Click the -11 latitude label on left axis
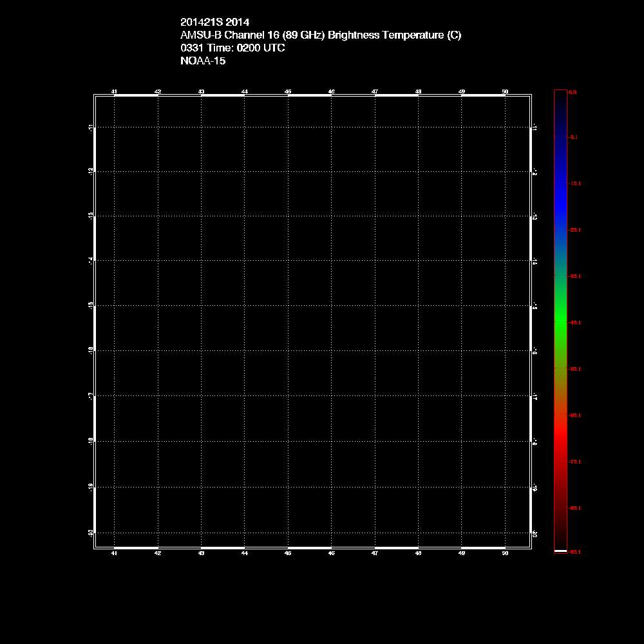Screen dimensions: 644x644 point(91,128)
